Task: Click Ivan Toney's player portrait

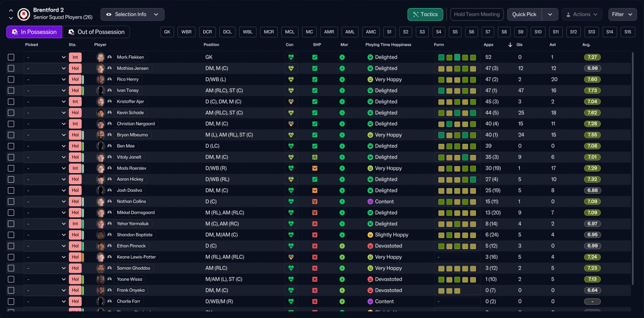Action: pos(101,91)
